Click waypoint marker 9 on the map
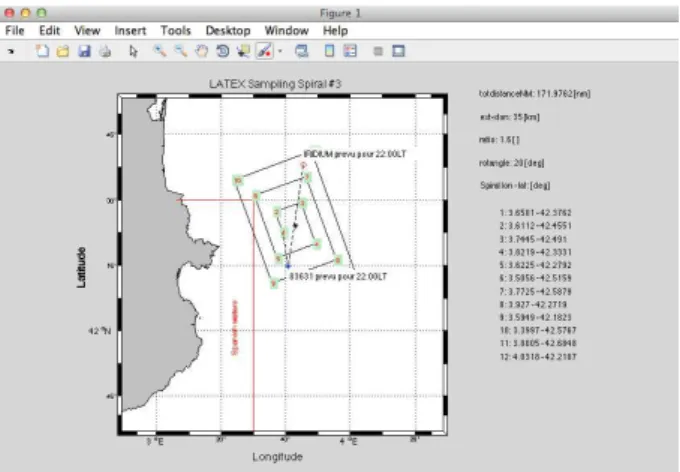Viewport: 680px width, 472px height. point(274,284)
